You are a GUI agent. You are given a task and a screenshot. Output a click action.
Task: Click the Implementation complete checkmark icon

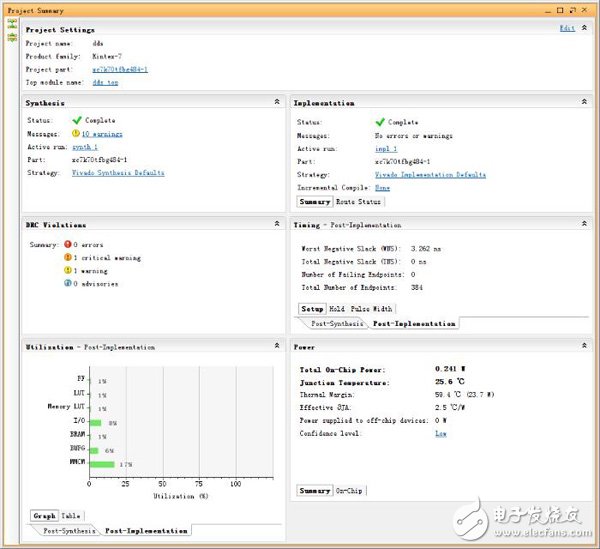coord(379,122)
